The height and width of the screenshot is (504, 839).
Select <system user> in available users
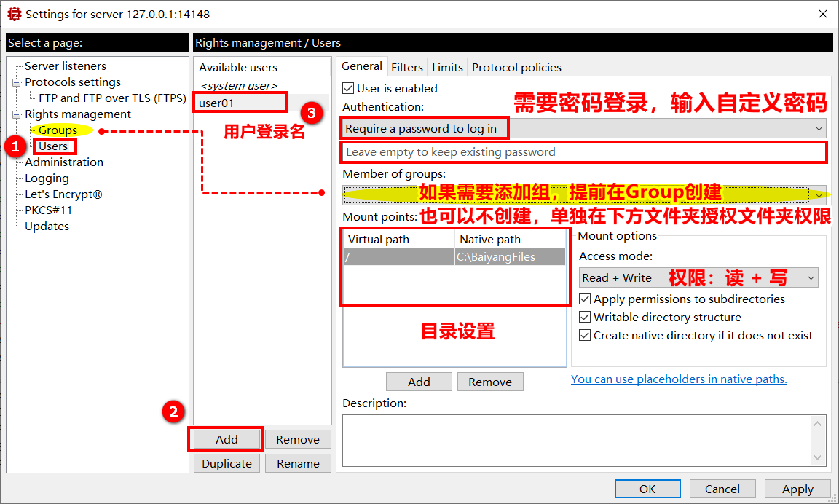239,86
